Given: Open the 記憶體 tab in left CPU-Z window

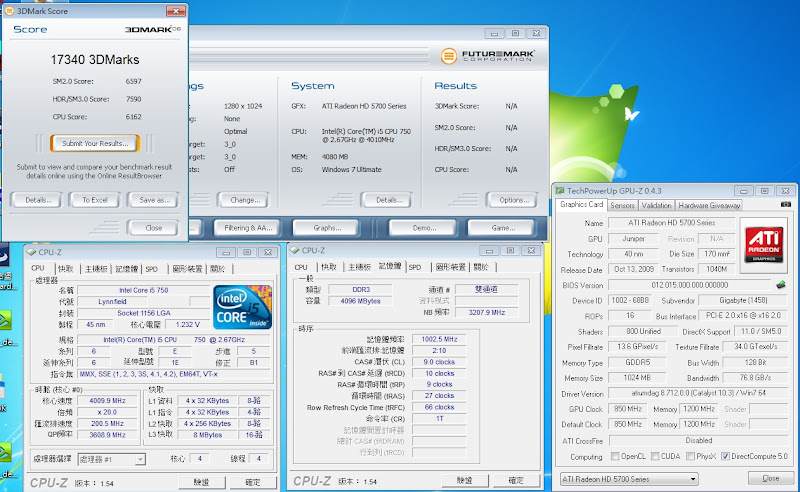Looking at the screenshot, I should pyautogui.click(x=127, y=269).
